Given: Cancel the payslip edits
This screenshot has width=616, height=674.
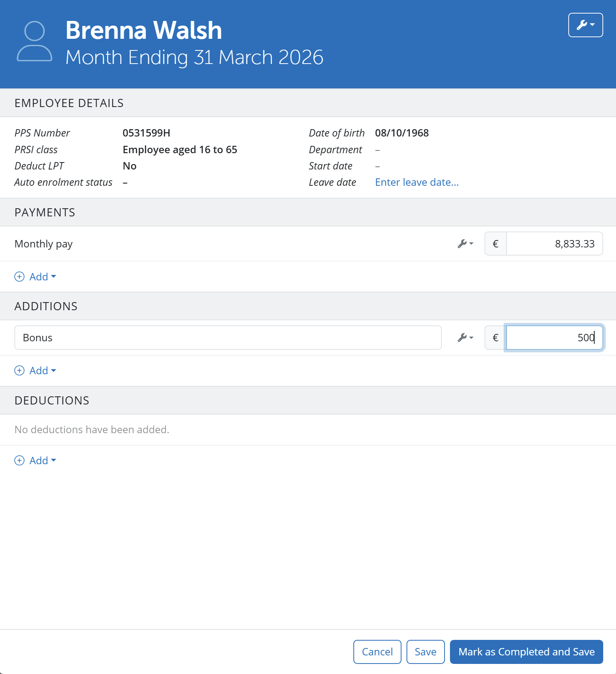Looking at the screenshot, I should 377,652.
